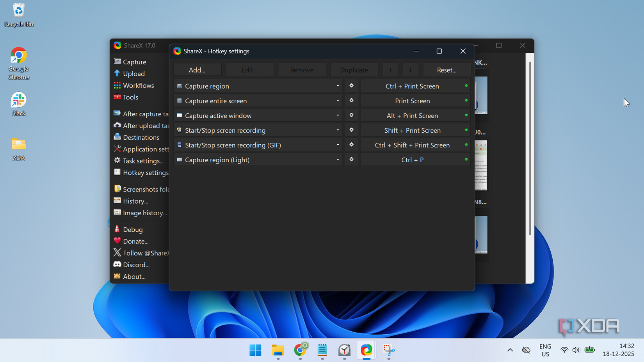
Task: Open Windows Start menu
Action: click(255, 350)
